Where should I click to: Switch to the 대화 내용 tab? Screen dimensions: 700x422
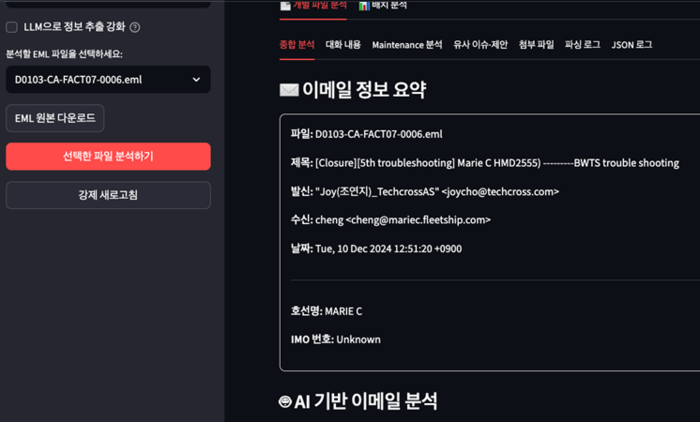[343, 45]
